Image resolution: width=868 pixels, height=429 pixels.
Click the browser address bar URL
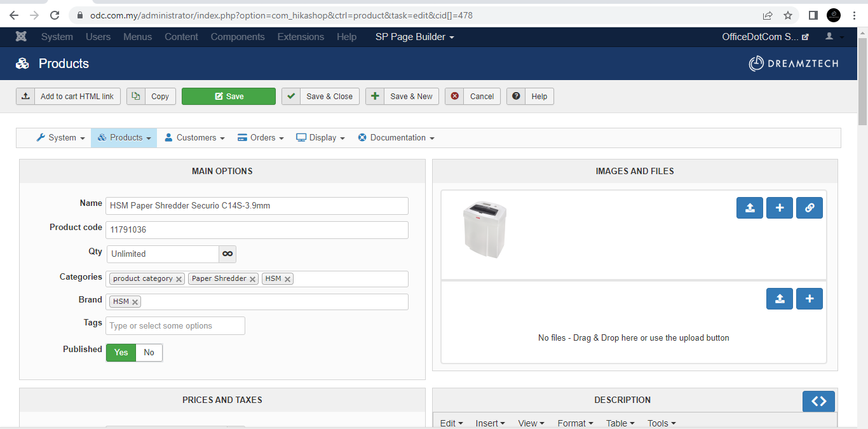(281, 15)
